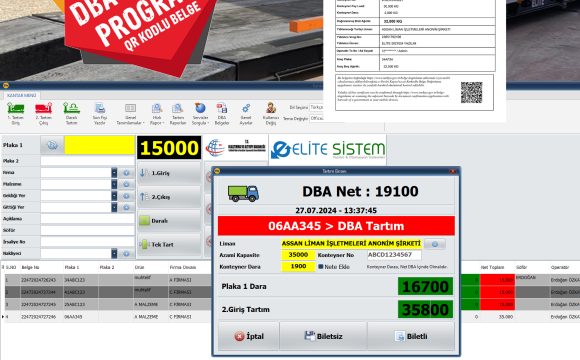Screen dimensions: 580x360
Task: Click the add button beside Gittiği Yer
Action: (x=126, y=207)
